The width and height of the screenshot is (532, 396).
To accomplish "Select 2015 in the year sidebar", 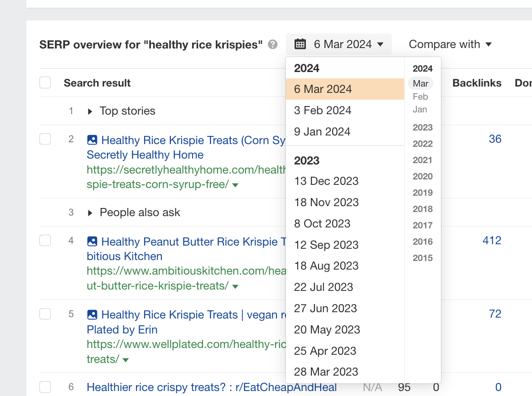I will pos(422,258).
